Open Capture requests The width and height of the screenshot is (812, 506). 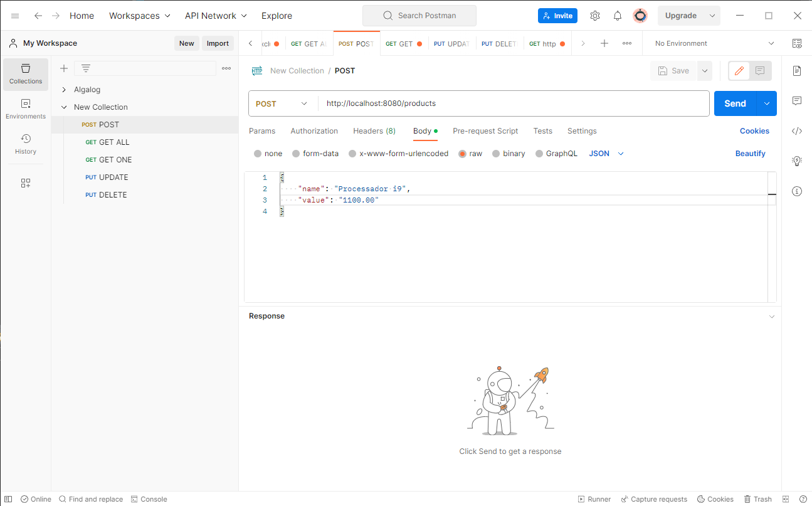pyautogui.click(x=654, y=498)
